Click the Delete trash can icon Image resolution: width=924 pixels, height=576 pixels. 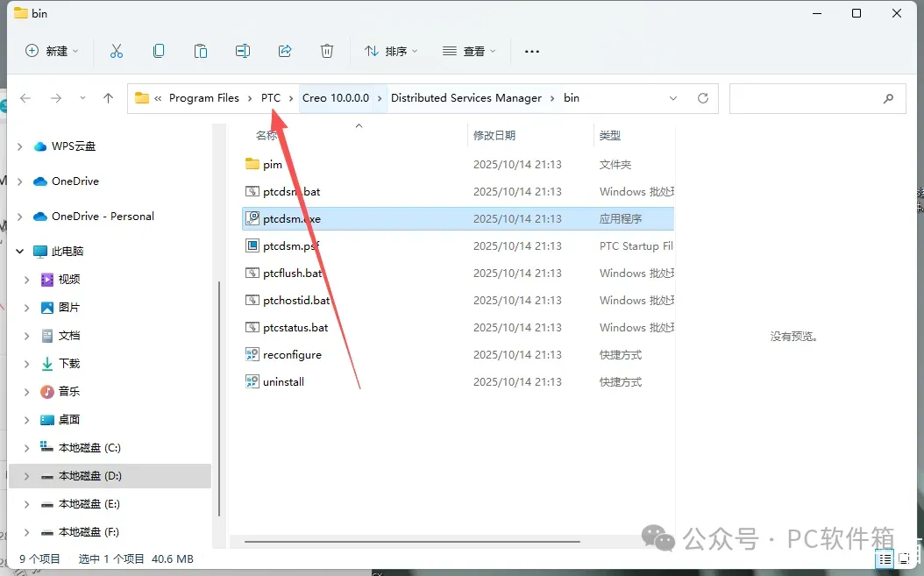pyautogui.click(x=326, y=52)
